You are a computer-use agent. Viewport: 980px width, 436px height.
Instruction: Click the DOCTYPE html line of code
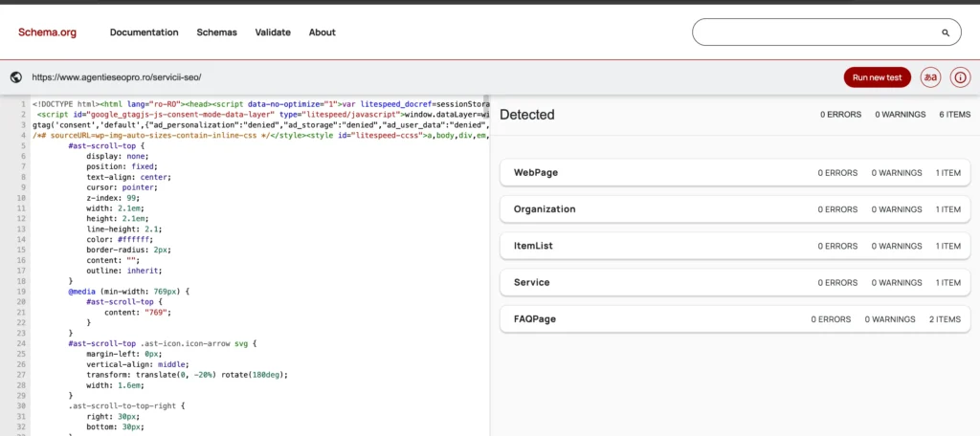pos(260,103)
